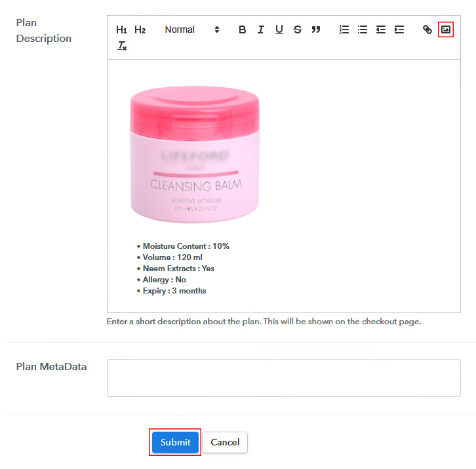
Task: Click into the Plan MetaData field
Action: click(x=283, y=378)
